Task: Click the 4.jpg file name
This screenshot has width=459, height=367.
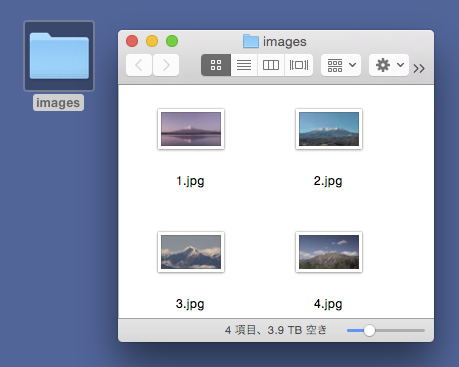Action: (328, 304)
